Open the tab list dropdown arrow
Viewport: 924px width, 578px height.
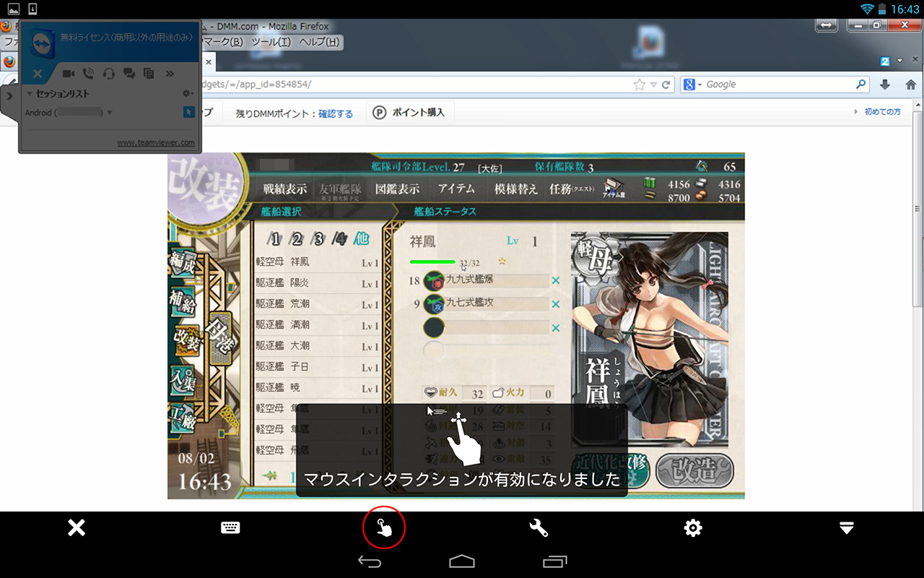(899, 61)
